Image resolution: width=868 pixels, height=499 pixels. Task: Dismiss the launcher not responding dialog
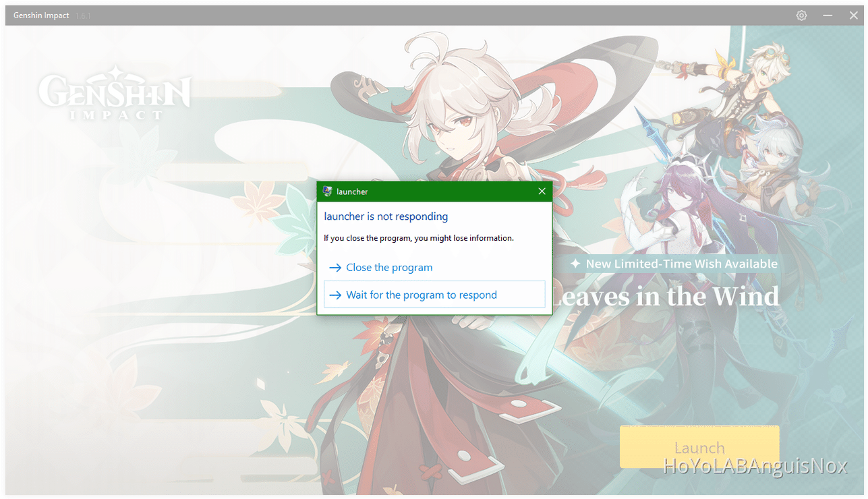point(542,191)
